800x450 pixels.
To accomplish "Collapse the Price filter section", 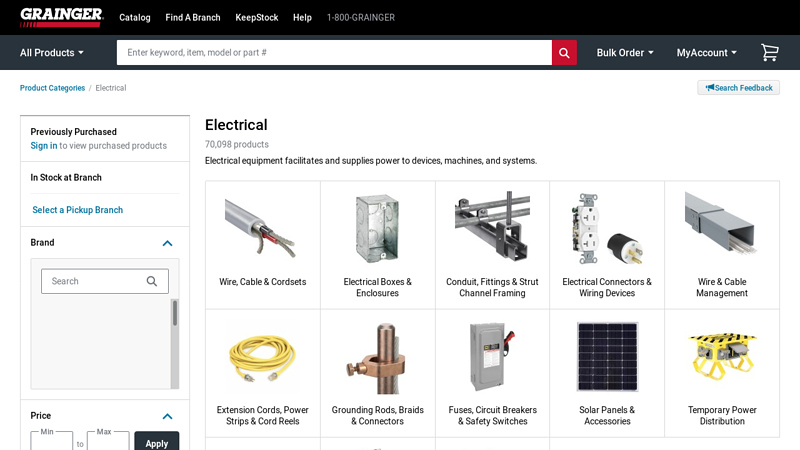I will click(x=167, y=416).
